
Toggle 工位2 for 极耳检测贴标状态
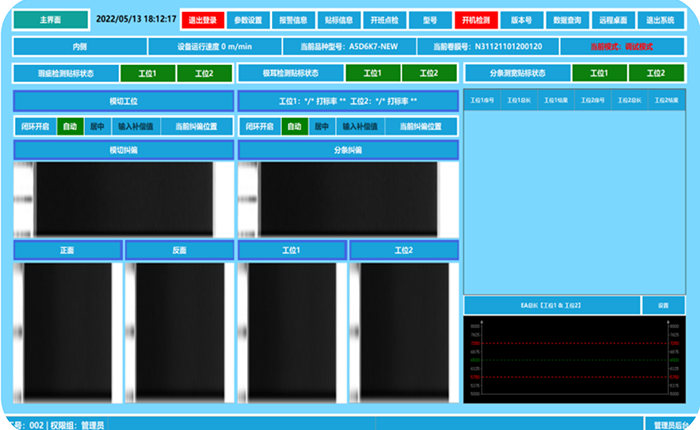[x=429, y=73]
